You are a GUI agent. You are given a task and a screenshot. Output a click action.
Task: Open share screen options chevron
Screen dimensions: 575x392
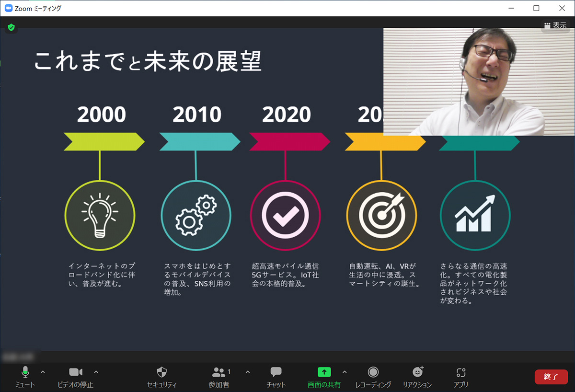coord(344,371)
